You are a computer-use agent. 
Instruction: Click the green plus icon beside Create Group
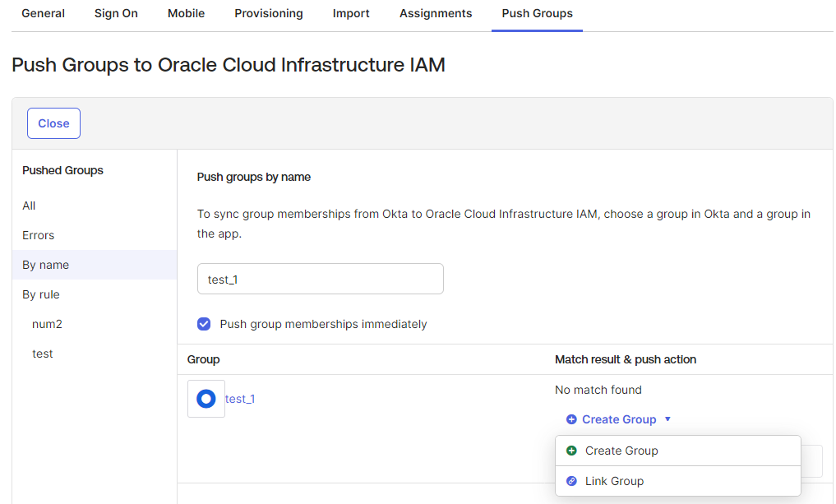coord(571,451)
